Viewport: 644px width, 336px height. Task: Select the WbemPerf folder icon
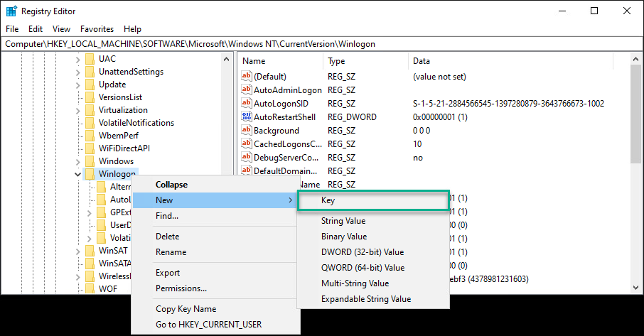coord(90,136)
